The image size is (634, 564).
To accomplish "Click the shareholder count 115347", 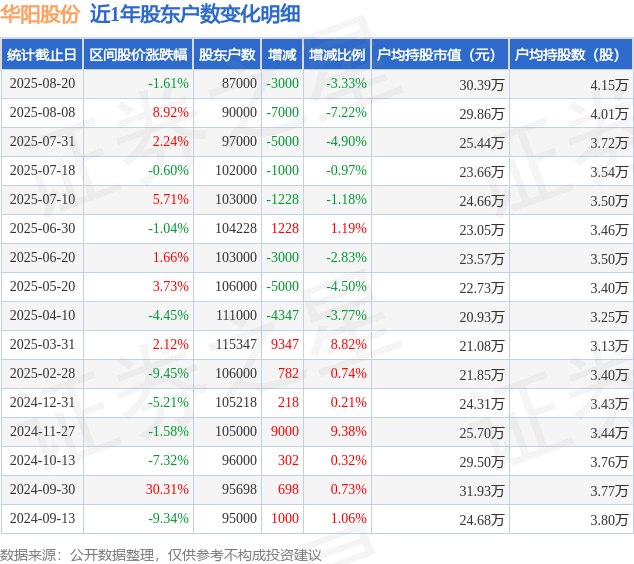I will [x=236, y=344].
